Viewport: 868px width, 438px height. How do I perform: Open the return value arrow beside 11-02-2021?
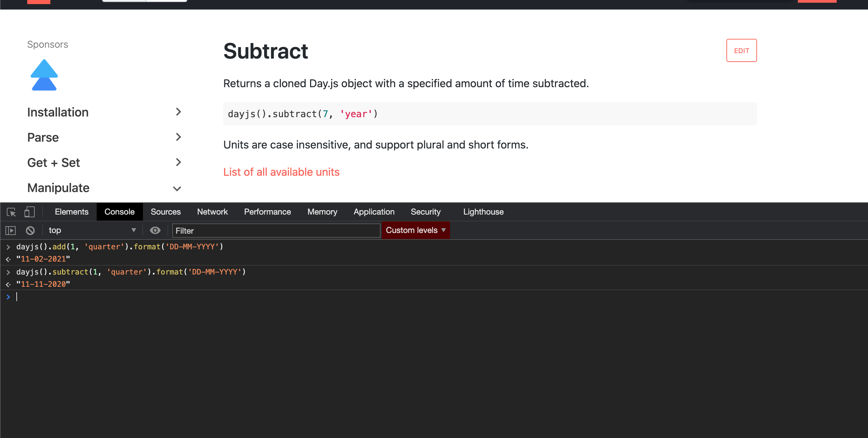[8, 259]
